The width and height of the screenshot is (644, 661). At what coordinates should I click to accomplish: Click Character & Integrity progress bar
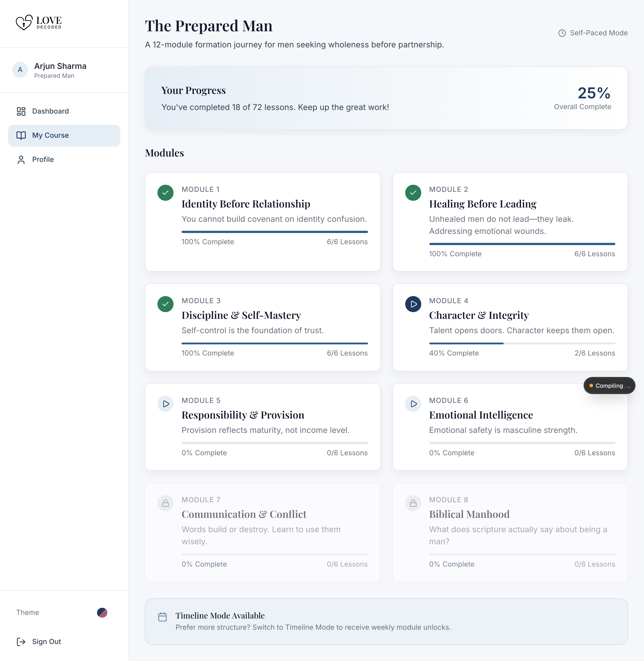pyautogui.click(x=522, y=343)
